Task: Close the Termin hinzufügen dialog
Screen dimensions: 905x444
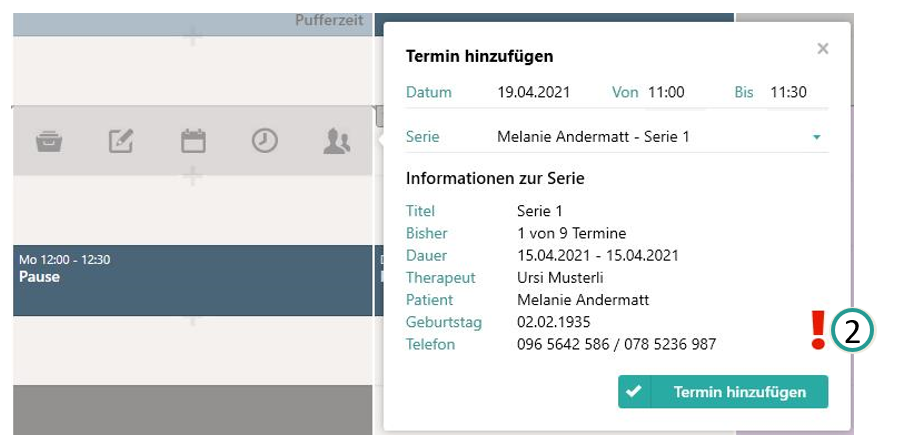Action: (823, 48)
